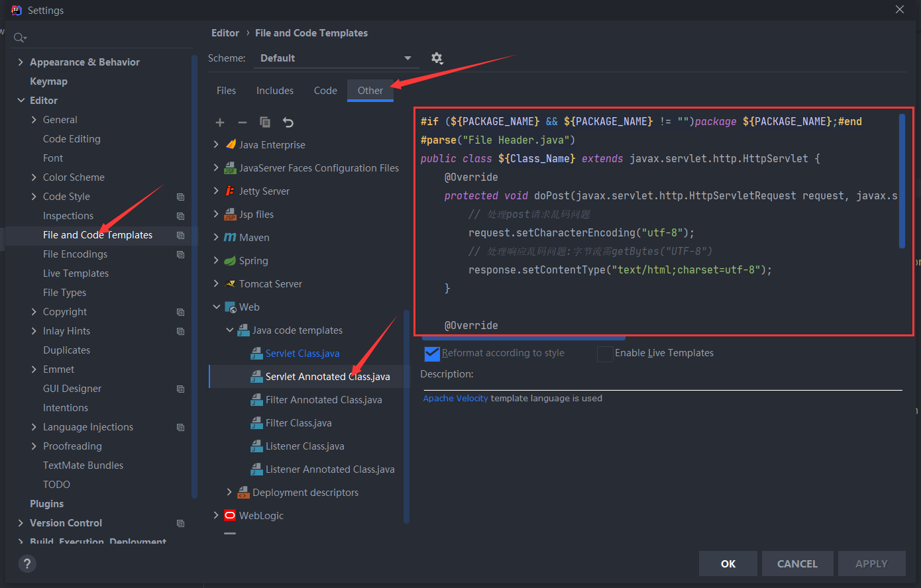The height and width of the screenshot is (588, 921).
Task: Click the WebLogic red icon
Action: [230, 516]
